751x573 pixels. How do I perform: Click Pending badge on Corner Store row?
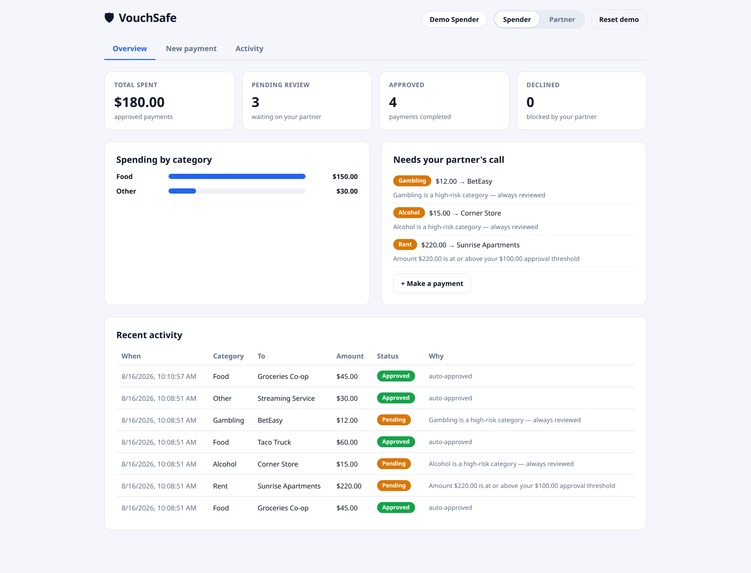[394, 464]
